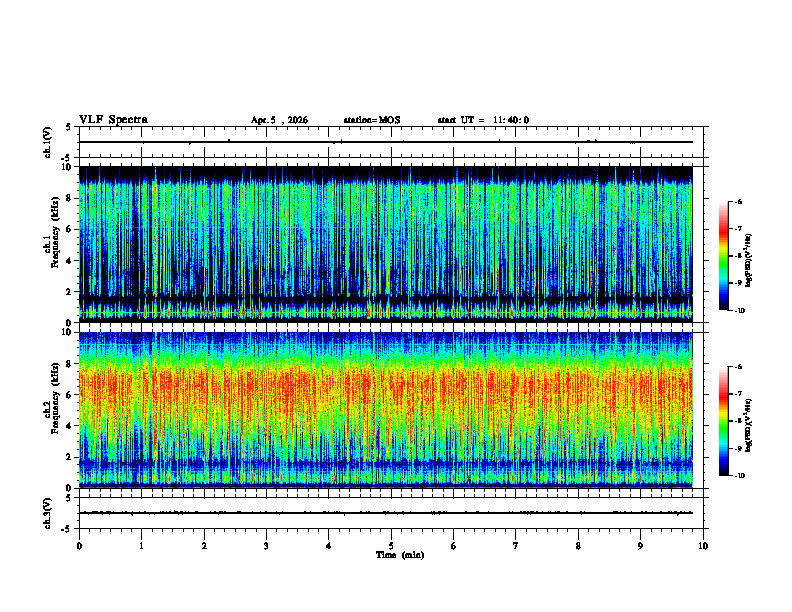Screen dimensions: 792x612
Task: Click time-axis tick label "3"
Action: (x=266, y=546)
